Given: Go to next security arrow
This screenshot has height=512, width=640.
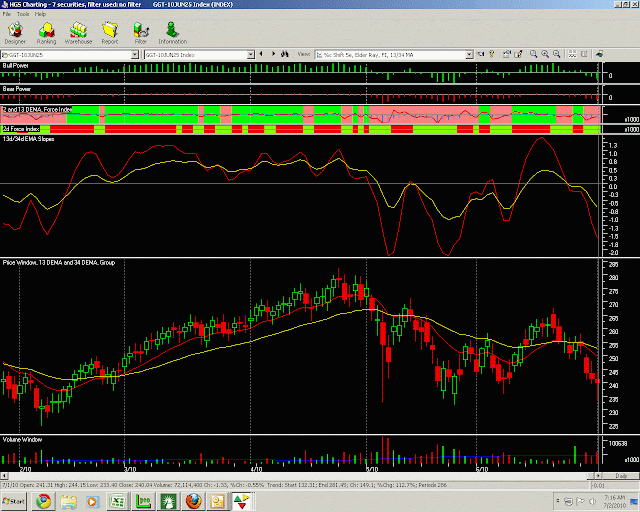Looking at the screenshot, I should click(x=273, y=54).
